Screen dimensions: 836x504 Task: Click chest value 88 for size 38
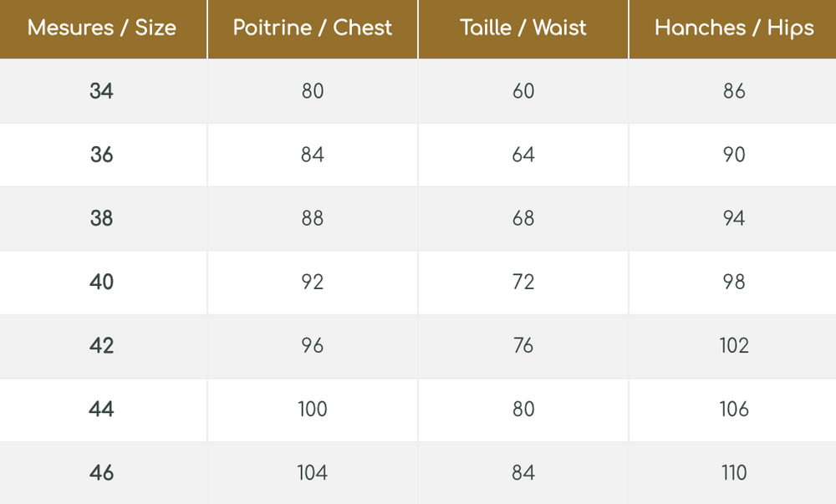pyautogui.click(x=313, y=218)
